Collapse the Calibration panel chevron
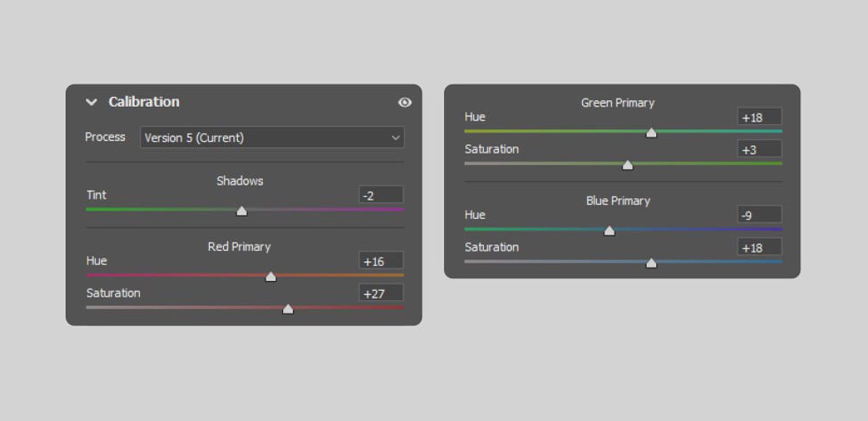This screenshot has width=868, height=421. tap(91, 103)
